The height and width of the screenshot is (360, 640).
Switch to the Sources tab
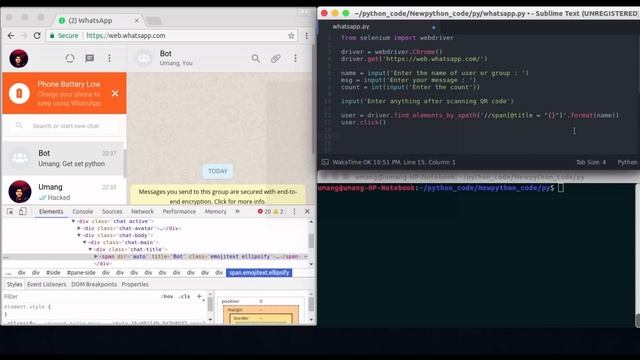[x=112, y=211]
